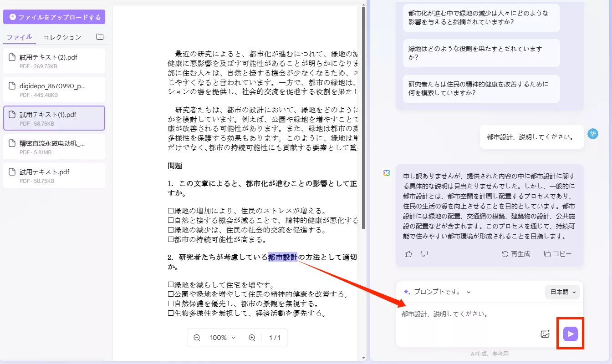Zoom in the PDF with plus magnifier
Viewport: 612px width, 364px height.
(x=252, y=338)
